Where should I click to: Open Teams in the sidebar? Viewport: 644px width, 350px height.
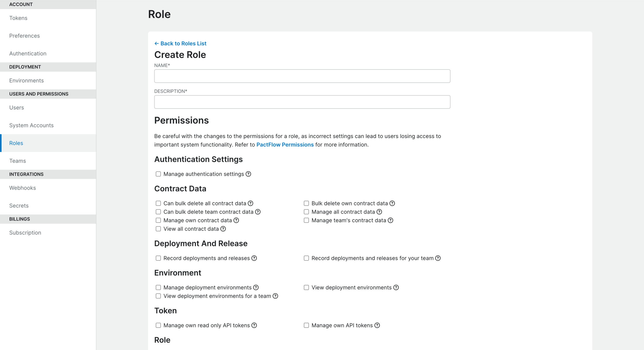pos(18,161)
